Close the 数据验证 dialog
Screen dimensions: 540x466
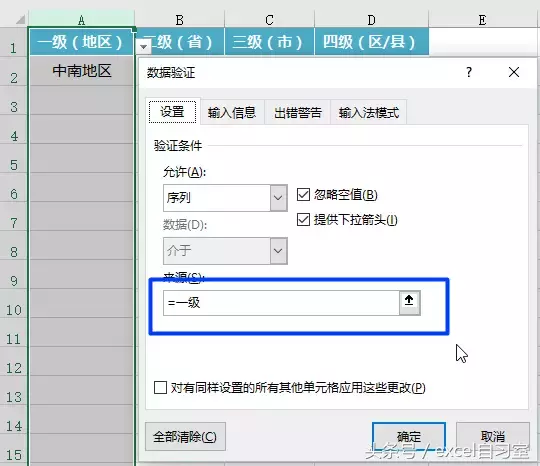click(514, 72)
